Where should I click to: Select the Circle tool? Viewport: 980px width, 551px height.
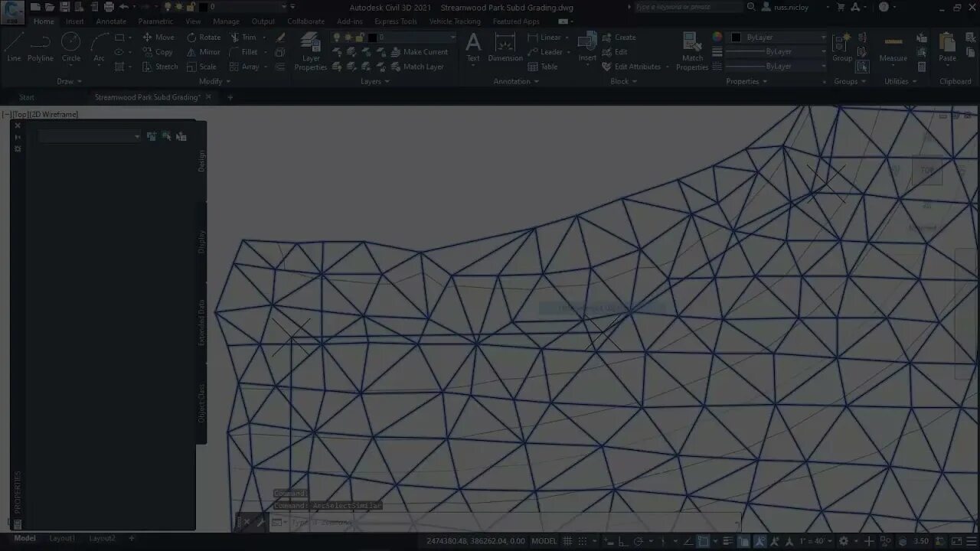coord(70,47)
